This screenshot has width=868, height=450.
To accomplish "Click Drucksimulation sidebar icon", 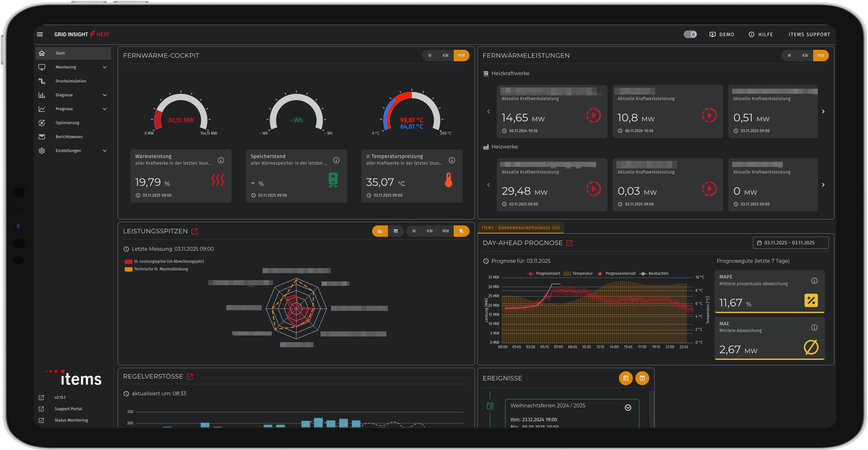I will click(42, 81).
